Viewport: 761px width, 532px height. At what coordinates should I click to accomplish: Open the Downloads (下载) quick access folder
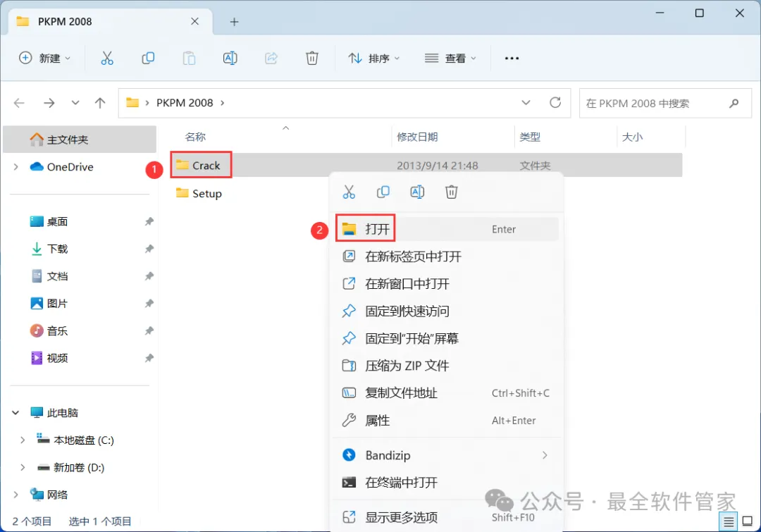(57, 249)
